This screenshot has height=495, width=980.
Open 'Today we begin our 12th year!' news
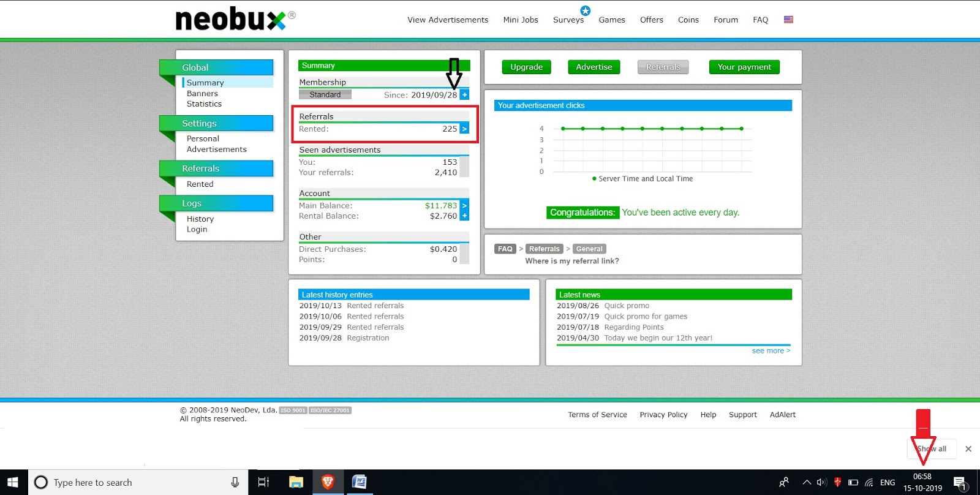tap(658, 338)
